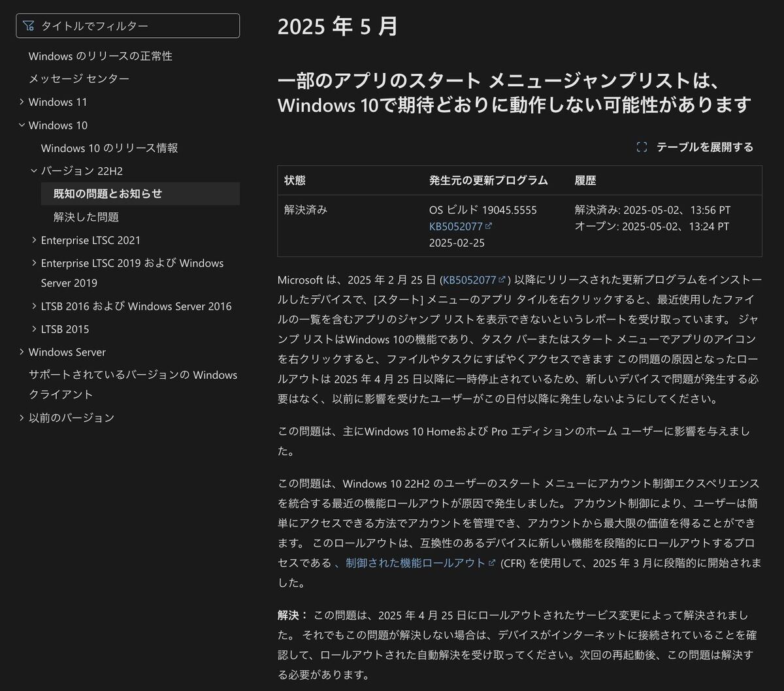Select 既知の問題とお知らせ item
Viewport: 784px width, 691px height.
140,194
